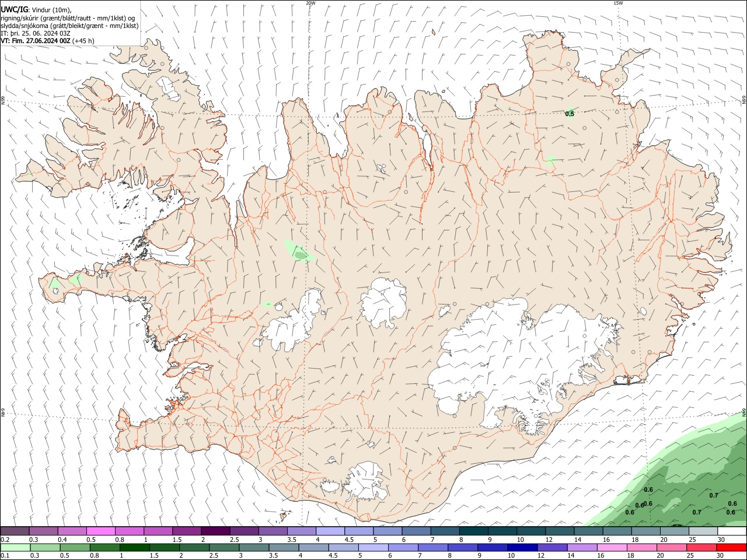The image size is (747, 560).
Task: Click the 0.5 precipitation value in northeast Iceland
Action: 570,114
